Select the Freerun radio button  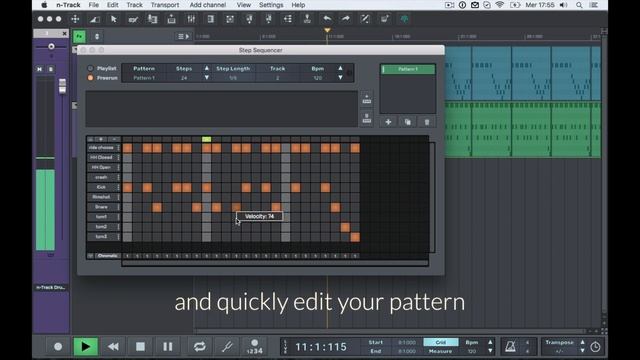[90, 78]
